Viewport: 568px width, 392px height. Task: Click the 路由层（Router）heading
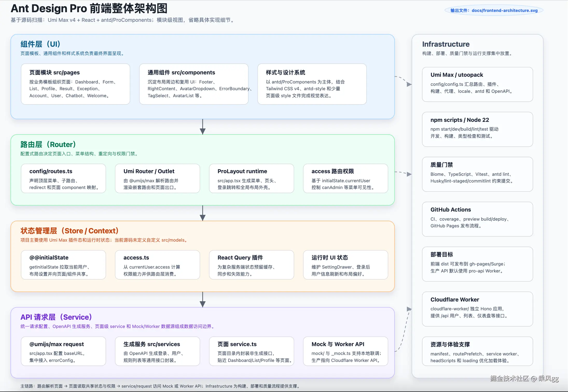tap(48, 144)
